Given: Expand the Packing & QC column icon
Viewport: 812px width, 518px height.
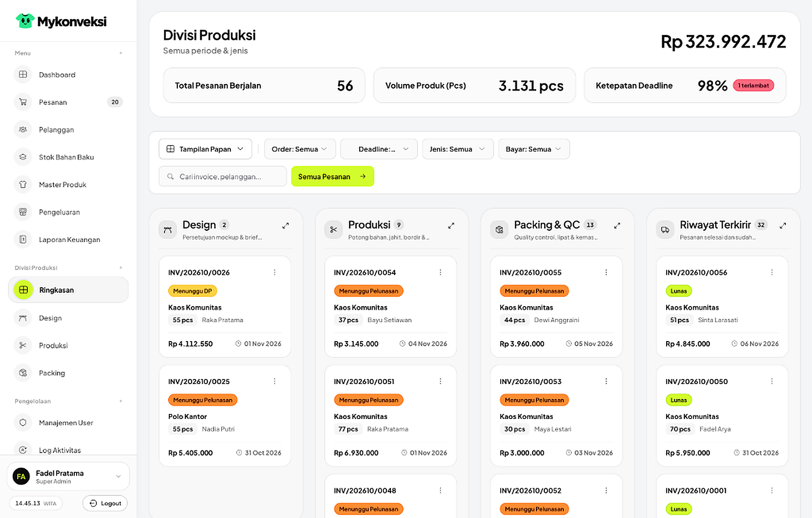Looking at the screenshot, I should pyautogui.click(x=617, y=226).
